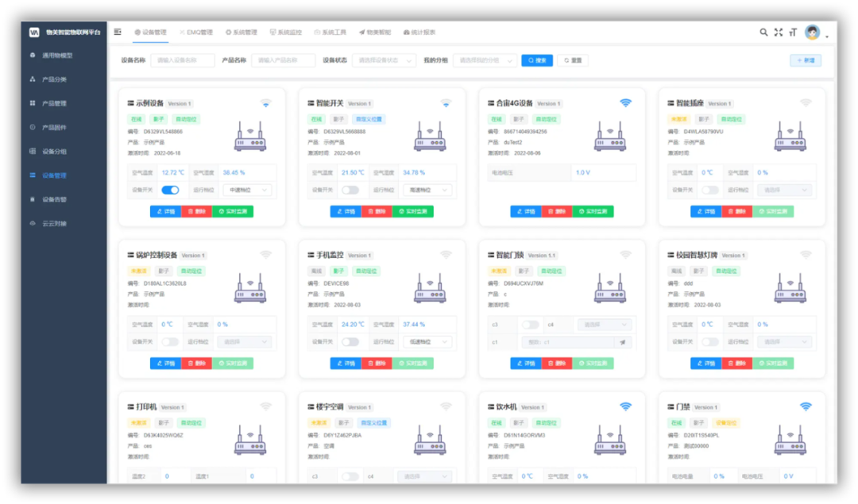858x504 pixels.
Task: Open the user avatar menu
Action: coord(813,33)
